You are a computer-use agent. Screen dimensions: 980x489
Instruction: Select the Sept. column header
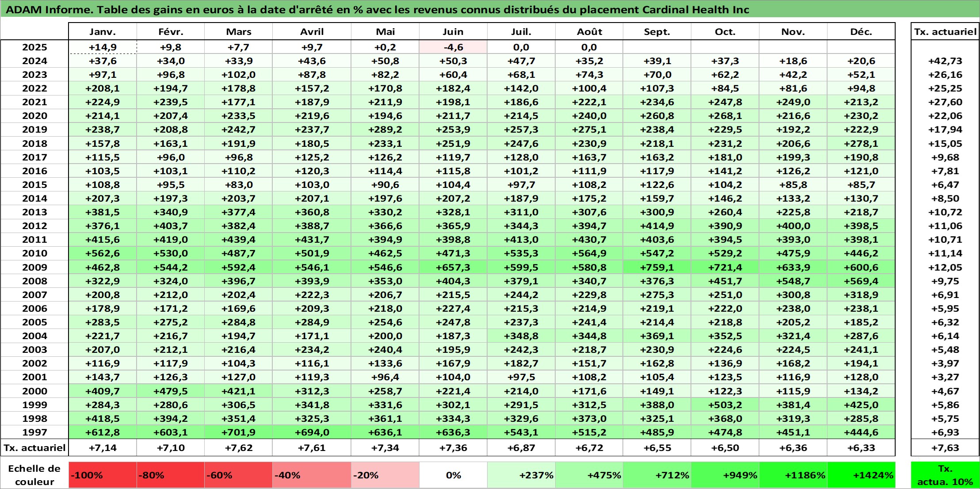point(657,32)
